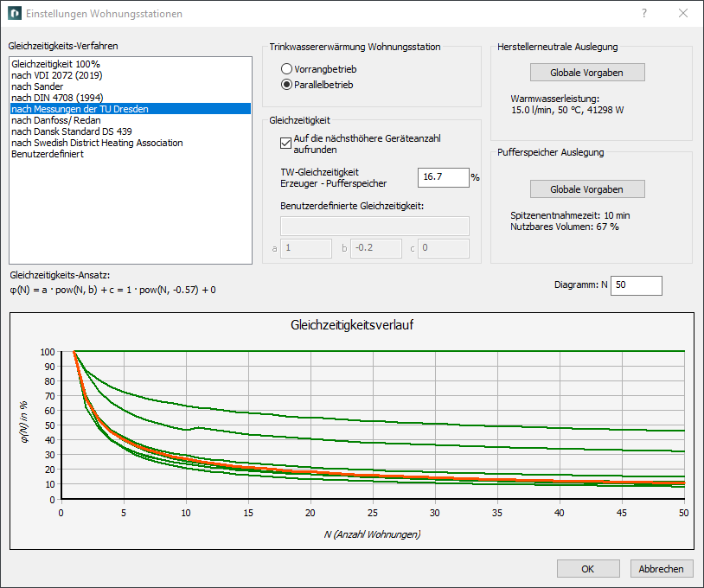Click the Nutzbares Volumen: 67 % text
704x588 pixels.
(x=565, y=227)
